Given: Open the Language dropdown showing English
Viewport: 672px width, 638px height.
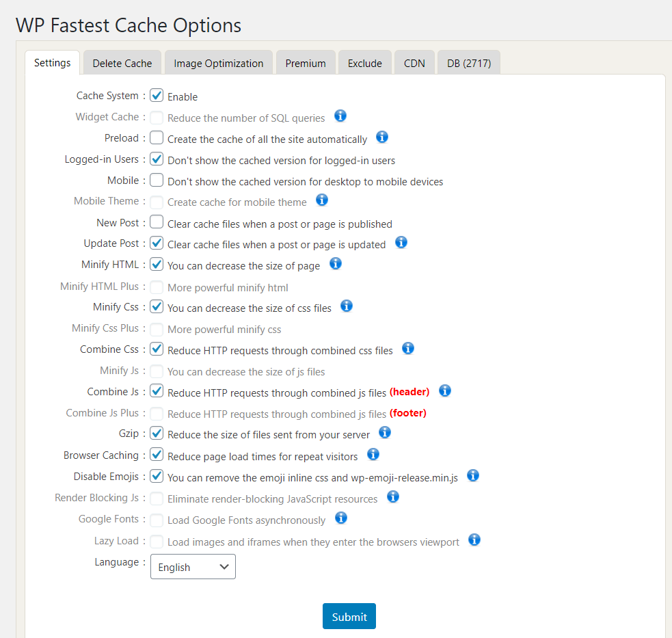Looking at the screenshot, I should pyautogui.click(x=193, y=566).
